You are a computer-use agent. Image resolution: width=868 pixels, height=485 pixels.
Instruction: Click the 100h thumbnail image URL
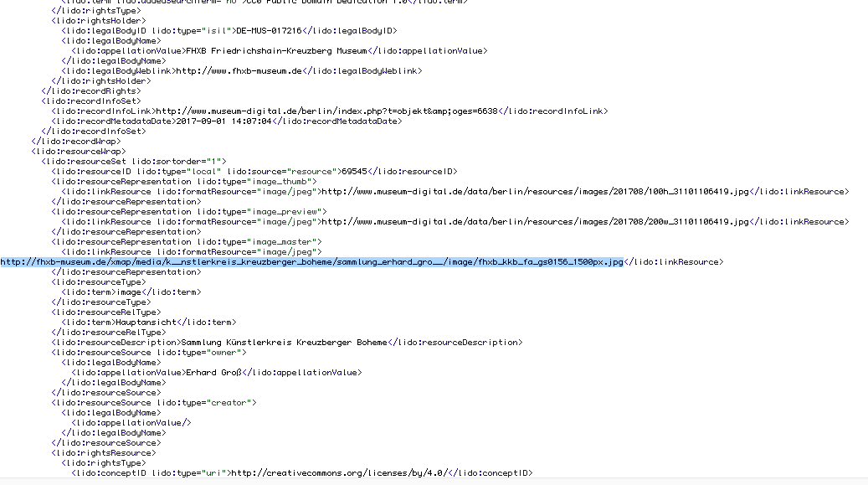pyautogui.click(x=536, y=192)
